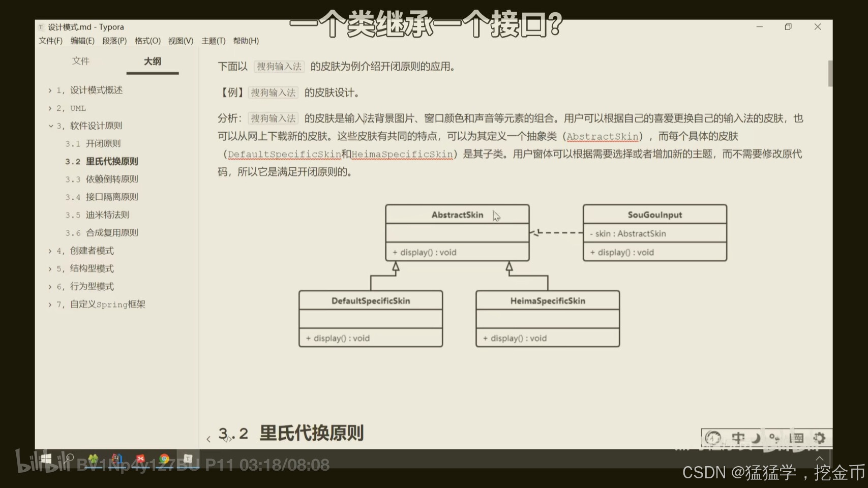The width and height of the screenshot is (868, 488).
Task: Minimize the Typora window
Action: (x=760, y=26)
